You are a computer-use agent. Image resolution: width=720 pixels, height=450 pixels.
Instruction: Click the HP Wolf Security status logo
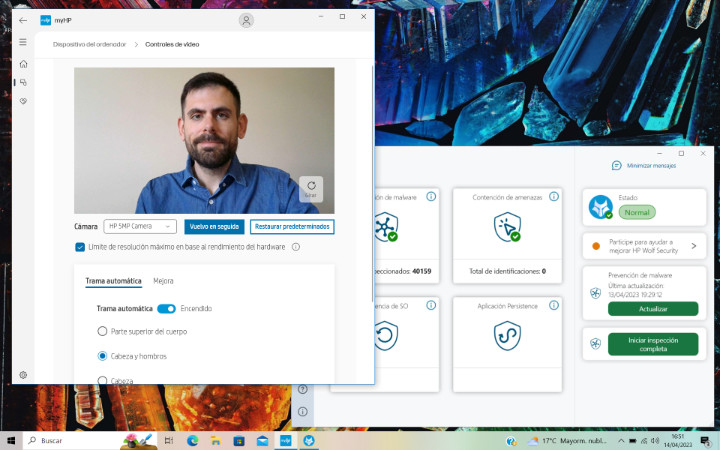tap(601, 207)
